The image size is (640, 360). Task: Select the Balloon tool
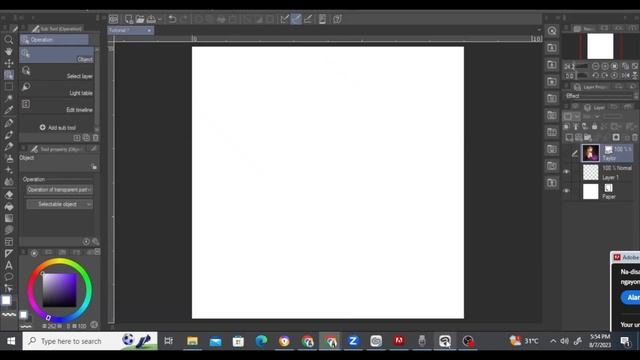pos(9,277)
